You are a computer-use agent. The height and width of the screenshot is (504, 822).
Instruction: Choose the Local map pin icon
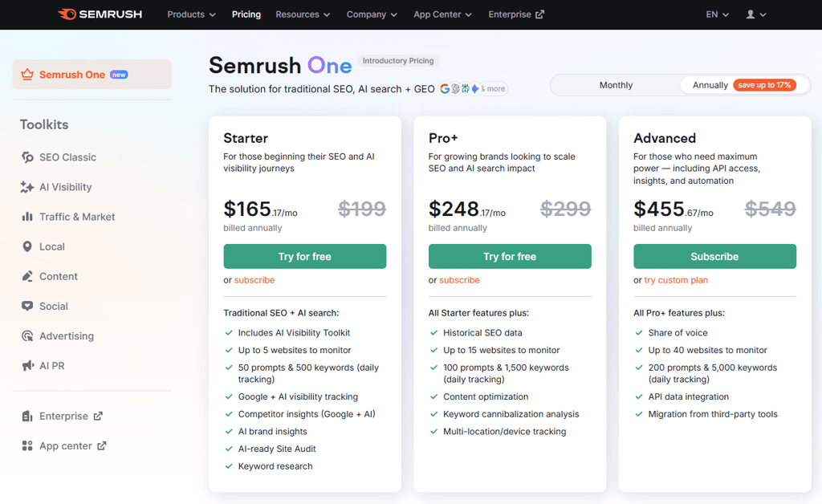(27, 246)
